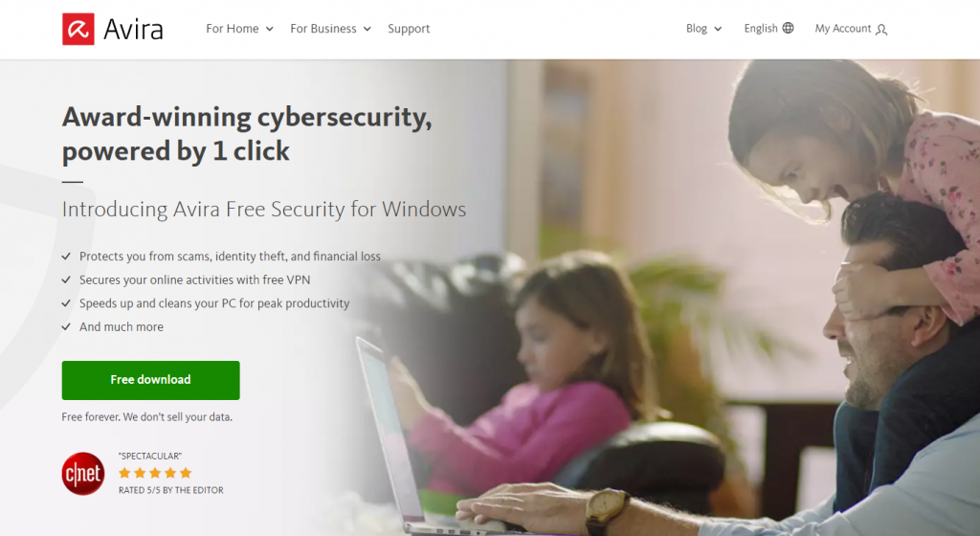
Task: Select the For Business menu label
Action: (323, 29)
